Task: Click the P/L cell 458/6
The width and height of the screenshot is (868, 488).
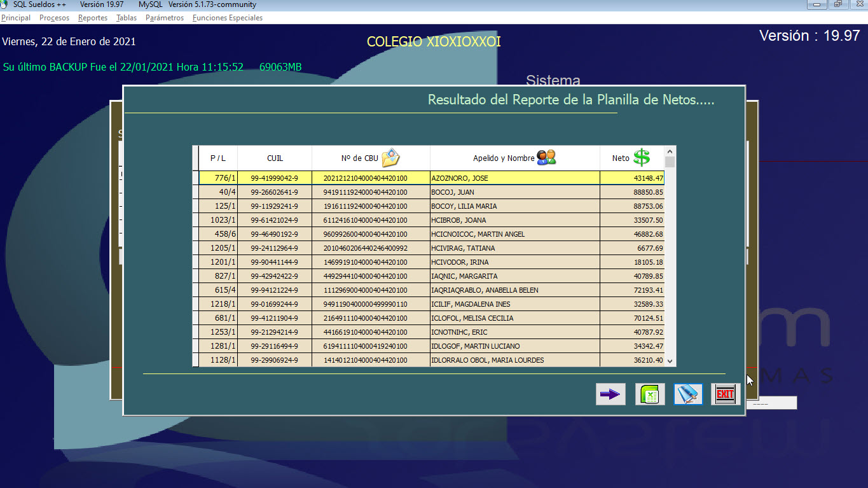Action: 218,234
